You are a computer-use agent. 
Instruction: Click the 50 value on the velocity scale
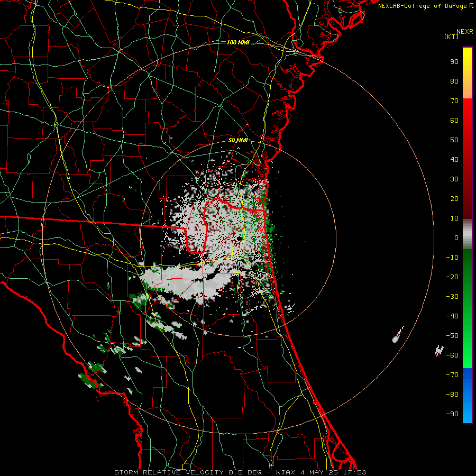coord(454,140)
